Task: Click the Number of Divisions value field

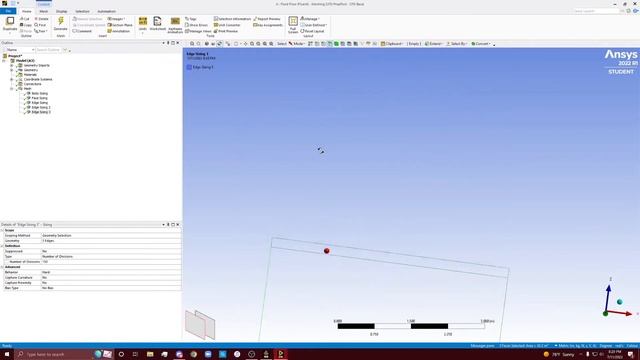Action: click(x=111, y=262)
